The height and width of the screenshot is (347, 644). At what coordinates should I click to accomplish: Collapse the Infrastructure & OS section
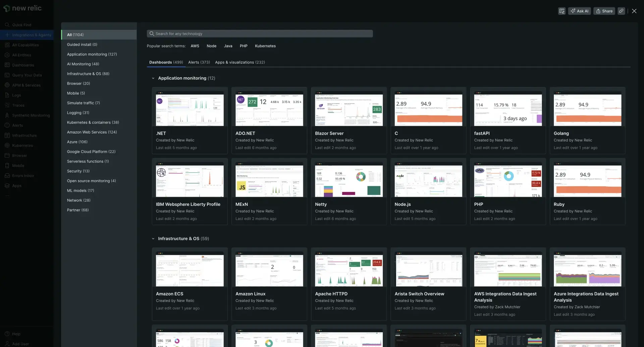pos(153,239)
